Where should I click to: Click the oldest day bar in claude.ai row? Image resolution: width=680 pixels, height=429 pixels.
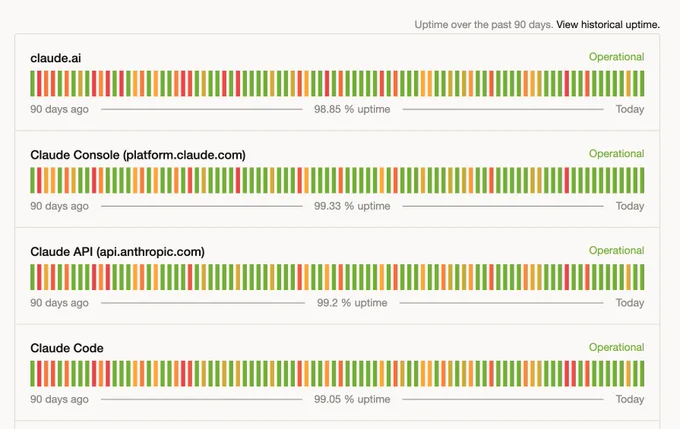click(33, 84)
